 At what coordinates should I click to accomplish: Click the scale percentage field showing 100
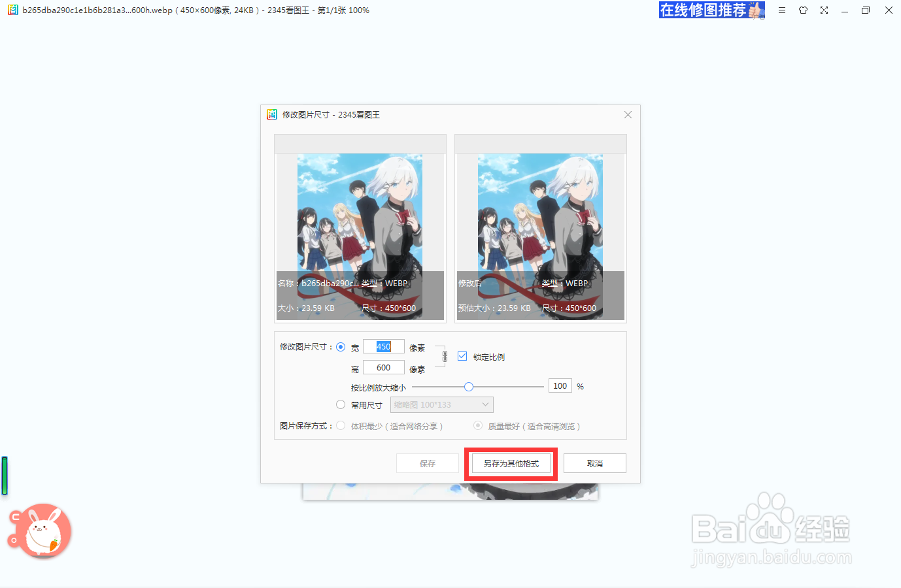[x=560, y=386]
